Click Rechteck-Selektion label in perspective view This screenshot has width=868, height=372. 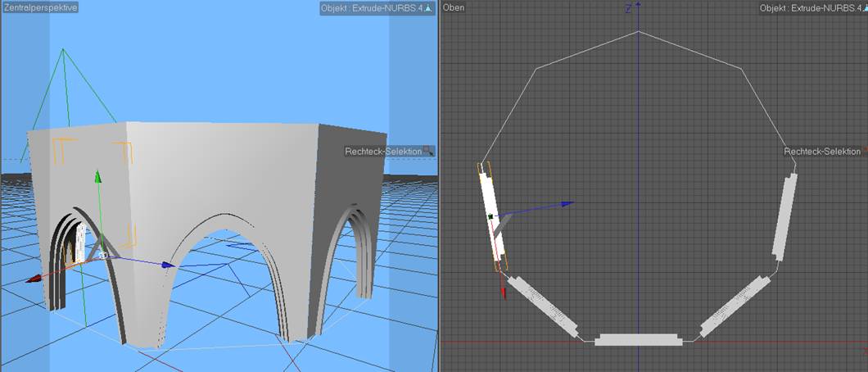[x=383, y=151]
